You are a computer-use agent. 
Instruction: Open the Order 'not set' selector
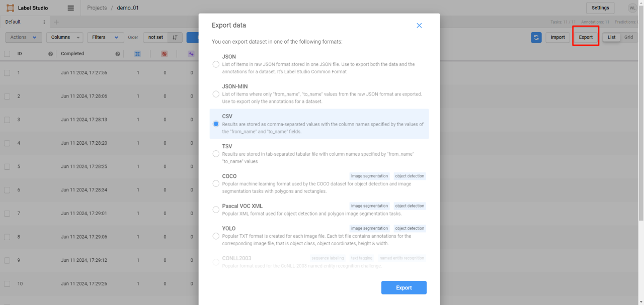tap(155, 37)
